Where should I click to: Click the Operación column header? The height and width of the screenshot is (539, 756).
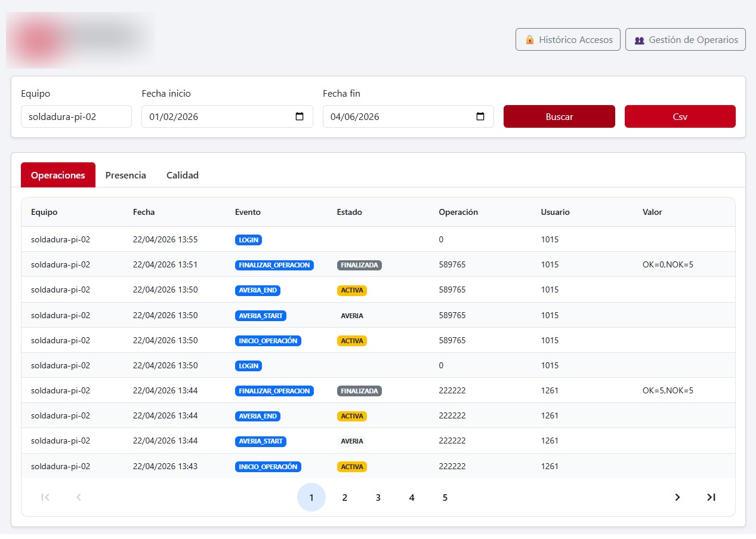(458, 212)
